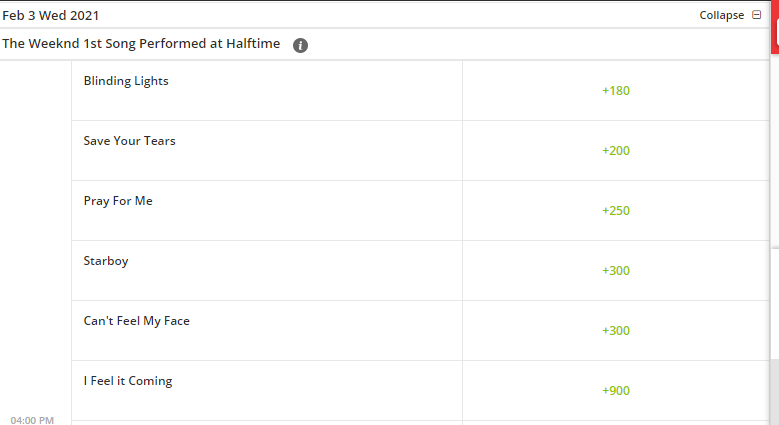Choose the Starboy +300 odds
779x425 pixels.
tap(616, 270)
